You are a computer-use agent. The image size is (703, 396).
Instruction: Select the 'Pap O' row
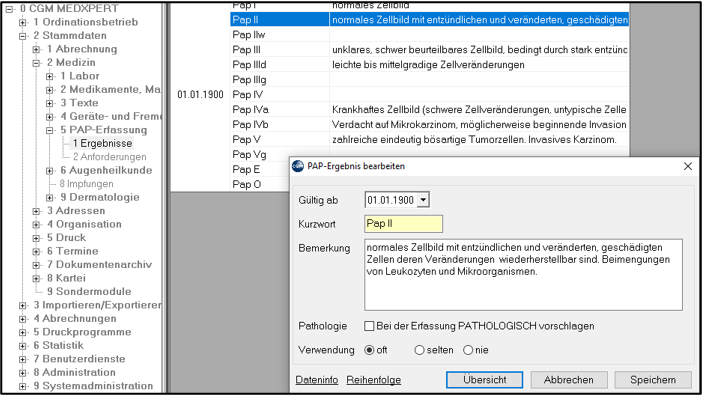(x=260, y=184)
